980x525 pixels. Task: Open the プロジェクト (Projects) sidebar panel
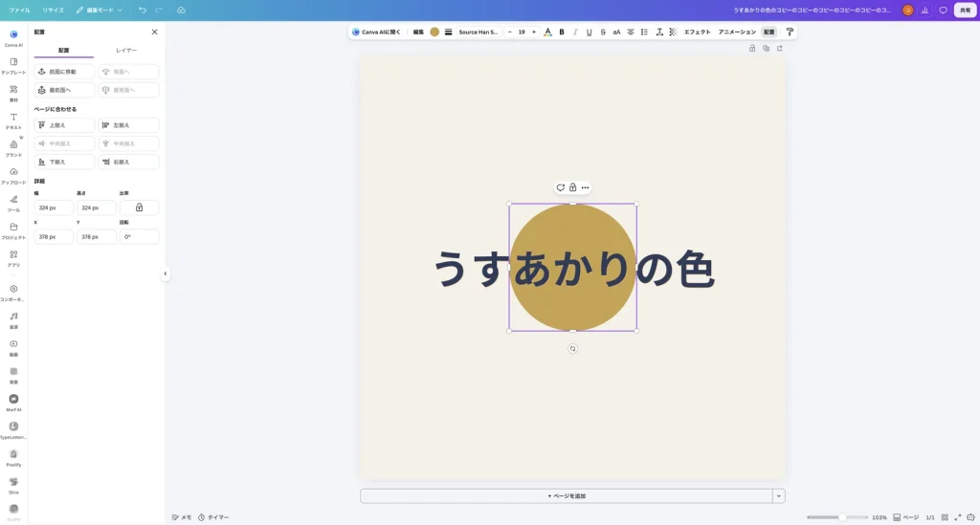tap(13, 230)
